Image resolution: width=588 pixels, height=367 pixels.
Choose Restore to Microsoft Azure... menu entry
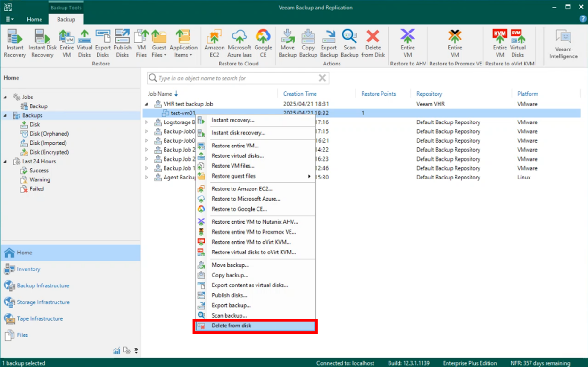click(255, 199)
